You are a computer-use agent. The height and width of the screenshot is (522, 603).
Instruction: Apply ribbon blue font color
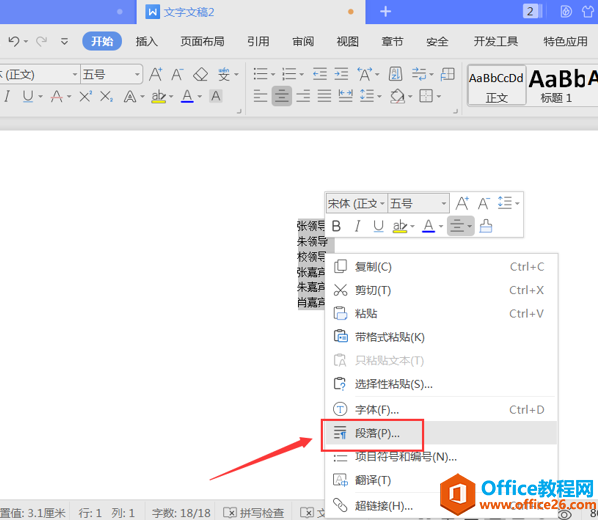[x=187, y=96]
